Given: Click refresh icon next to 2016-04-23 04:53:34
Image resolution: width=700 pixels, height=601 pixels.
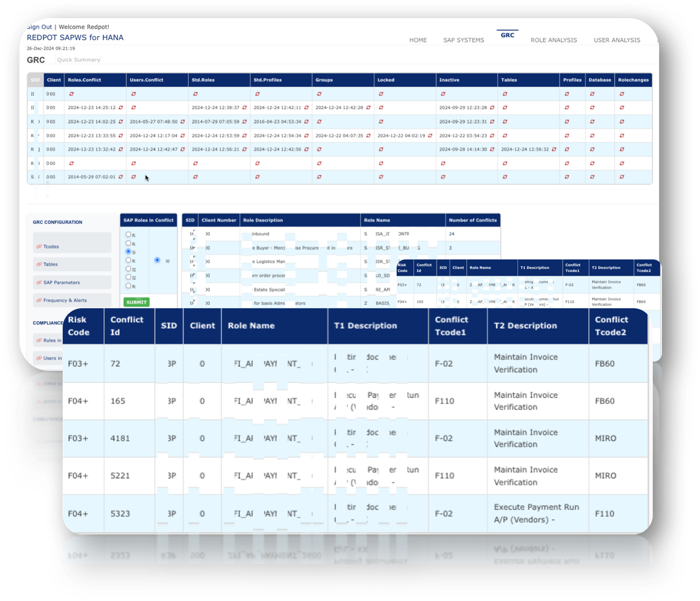Looking at the screenshot, I should [x=307, y=122].
